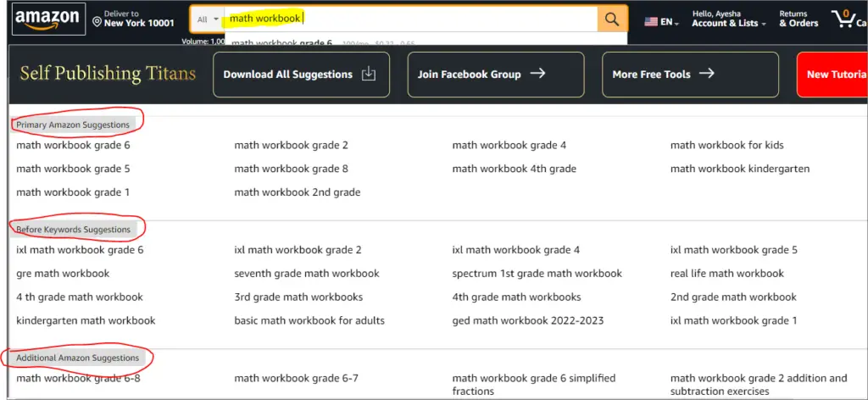Click inside the math workbook search field
The image size is (868, 400).
[x=411, y=19]
